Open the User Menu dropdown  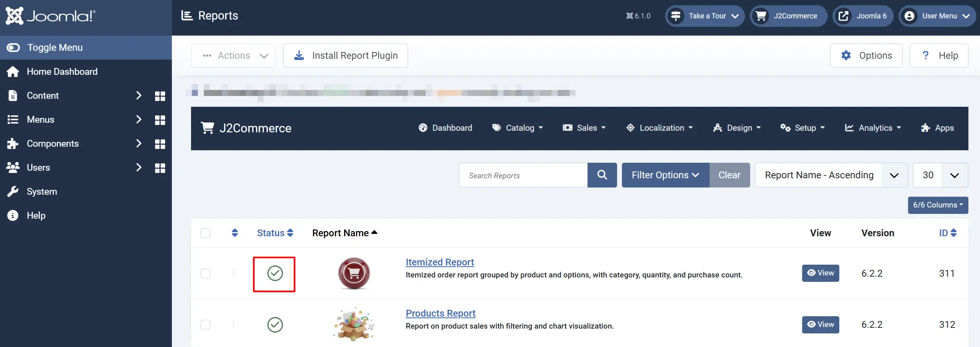click(938, 16)
